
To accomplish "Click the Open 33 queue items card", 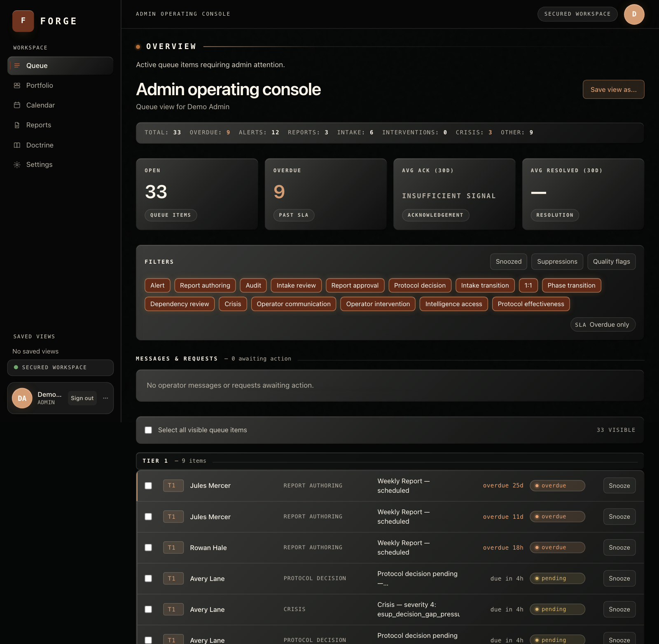I will 197,194.
